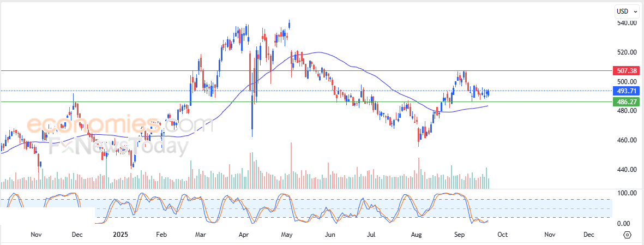Click the long blue April candlestick low
Viewport: 644px width, 245px height.
click(252, 131)
